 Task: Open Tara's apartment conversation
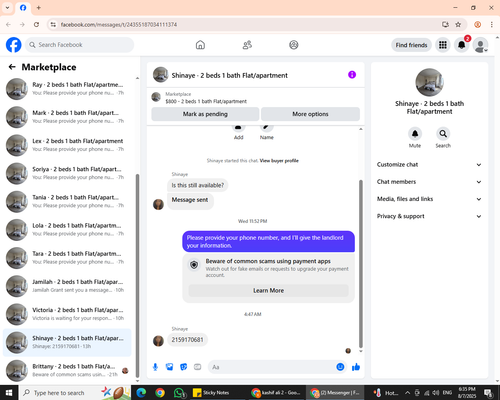pos(67,258)
